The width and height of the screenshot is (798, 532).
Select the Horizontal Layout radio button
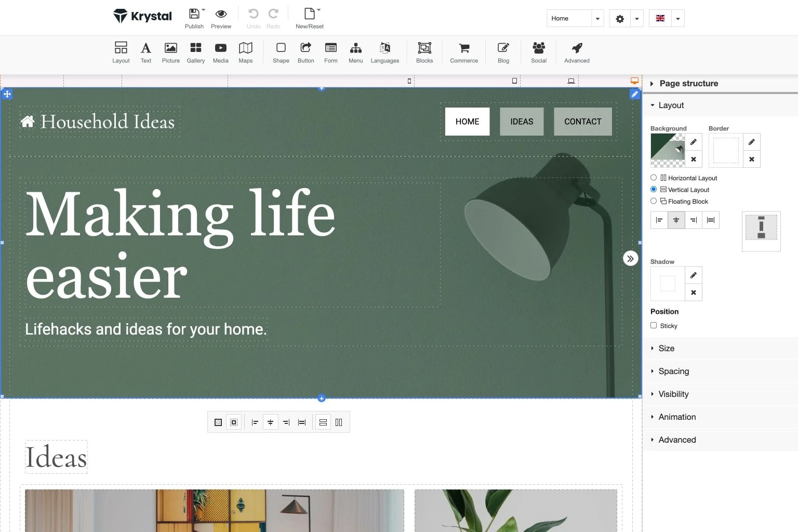[653, 177]
